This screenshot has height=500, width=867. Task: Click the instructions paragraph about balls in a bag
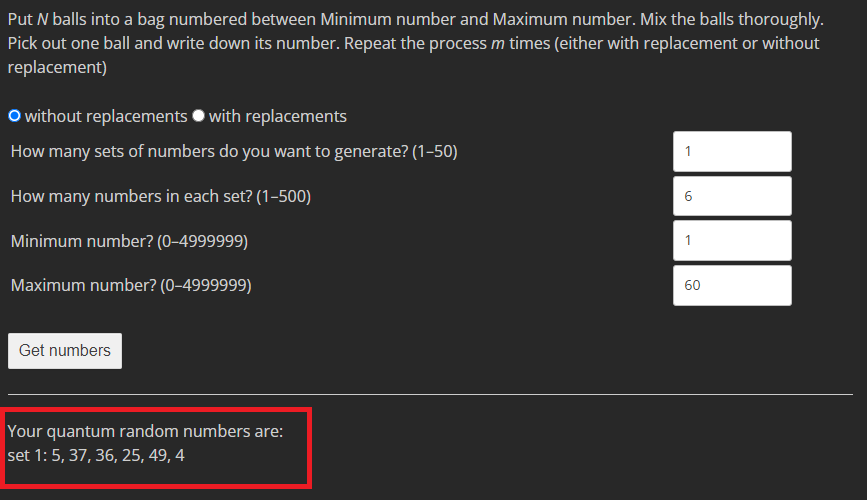click(x=416, y=43)
